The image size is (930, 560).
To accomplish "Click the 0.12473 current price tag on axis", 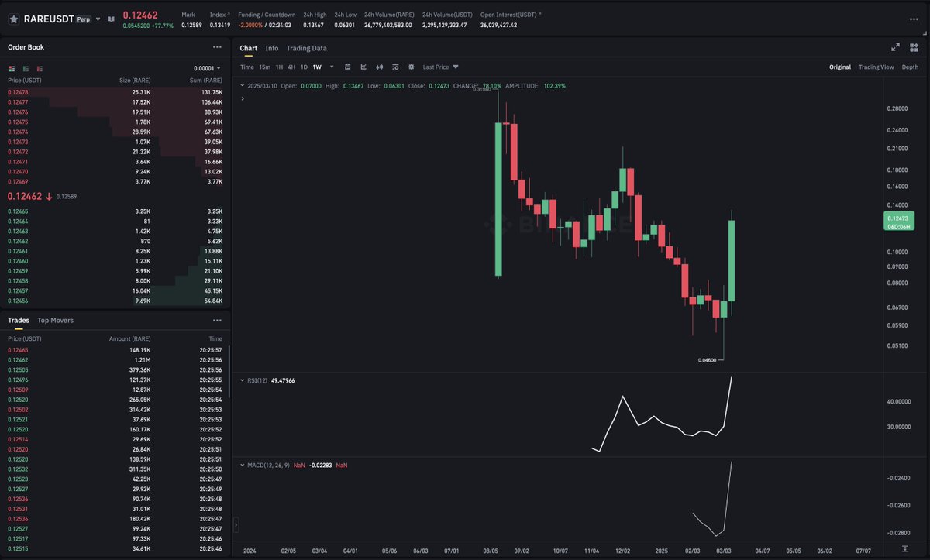I will click(897, 222).
